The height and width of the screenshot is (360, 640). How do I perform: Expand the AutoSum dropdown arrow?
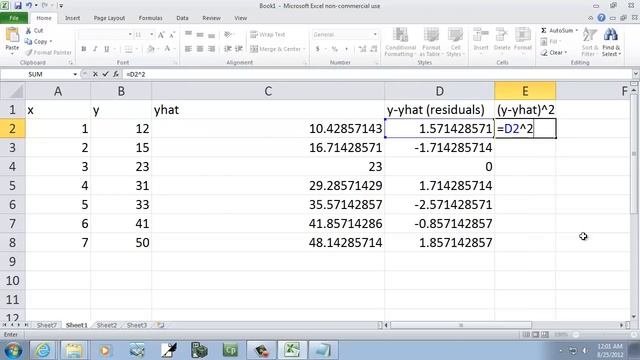click(x=576, y=31)
